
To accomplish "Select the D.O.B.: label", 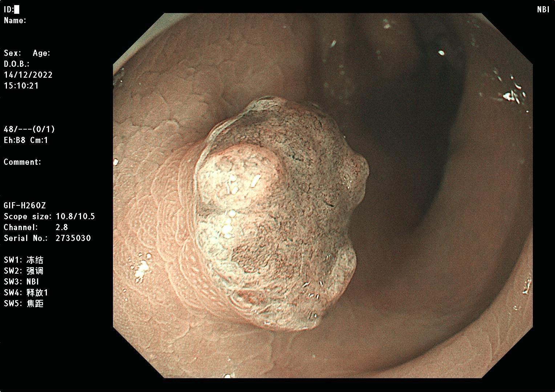I will (16, 64).
